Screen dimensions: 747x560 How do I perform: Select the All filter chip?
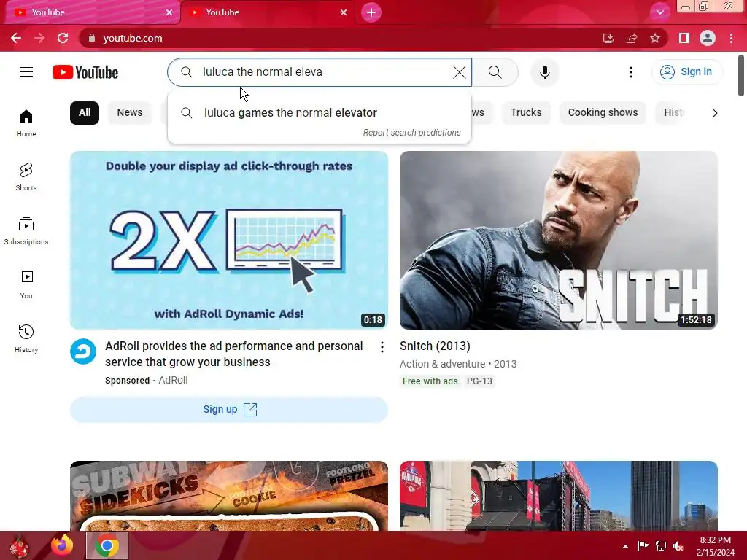tap(85, 113)
